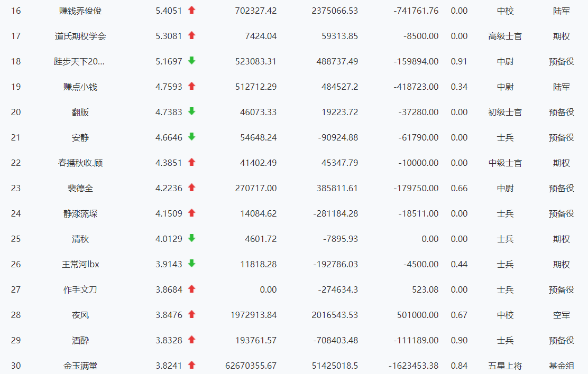Click red up arrow for 夜风

pyautogui.click(x=191, y=314)
